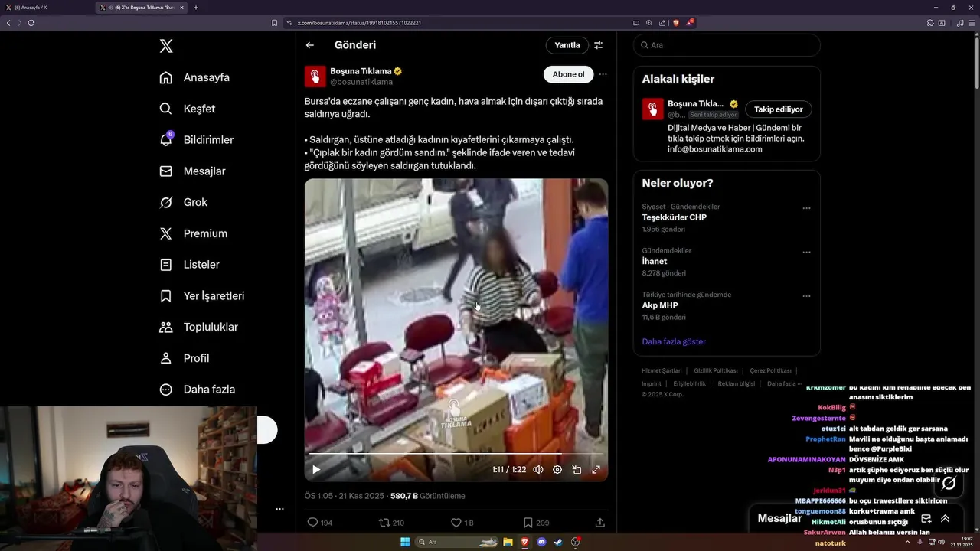The width and height of the screenshot is (980, 551).
Task: Open Anasayfa in the X sidebar
Action: click(194, 77)
